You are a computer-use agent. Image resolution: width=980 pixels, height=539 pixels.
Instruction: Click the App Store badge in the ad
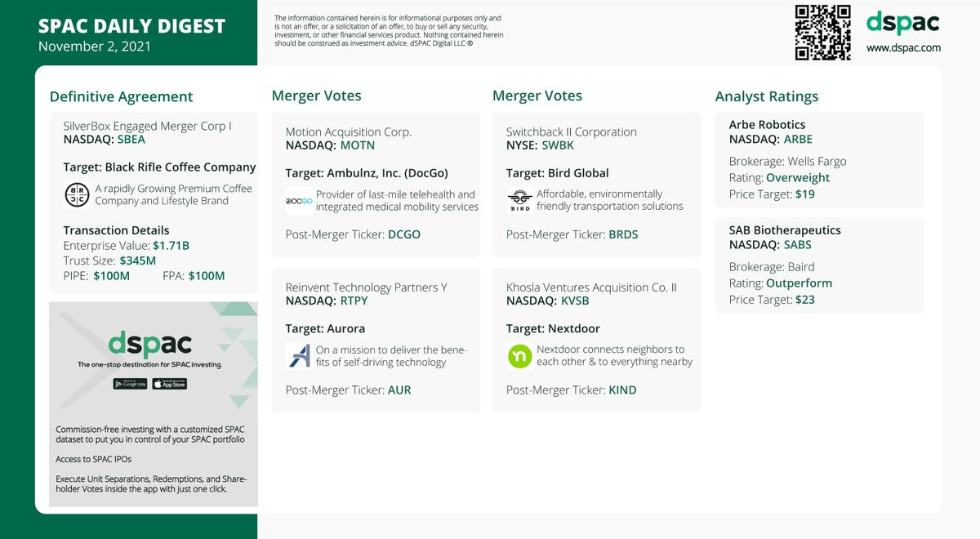[x=169, y=384]
